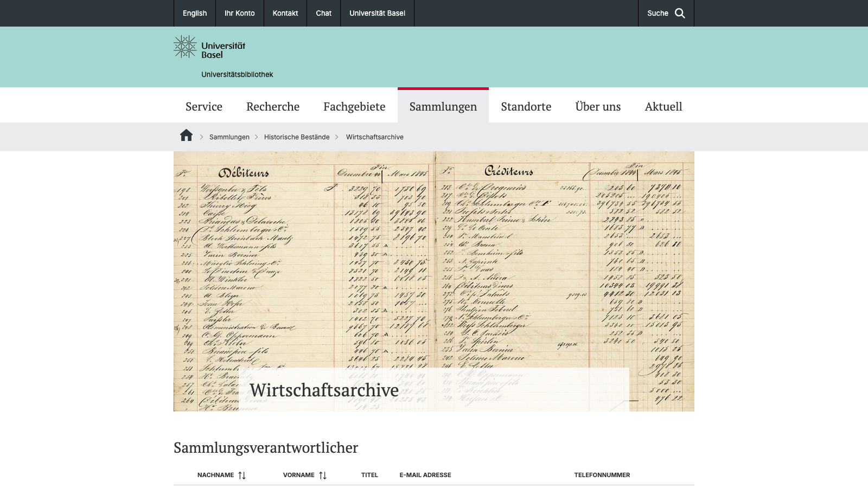Image resolution: width=868 pixels, height=488 pixels.
Task: Open the Standorte menu
Action: click(x=526, y=106)
